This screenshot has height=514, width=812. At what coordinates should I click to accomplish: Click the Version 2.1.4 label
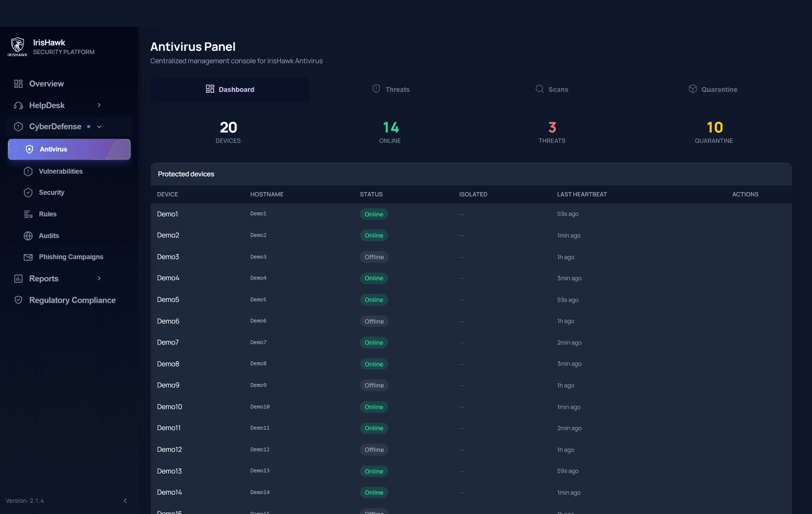(25, 501)
